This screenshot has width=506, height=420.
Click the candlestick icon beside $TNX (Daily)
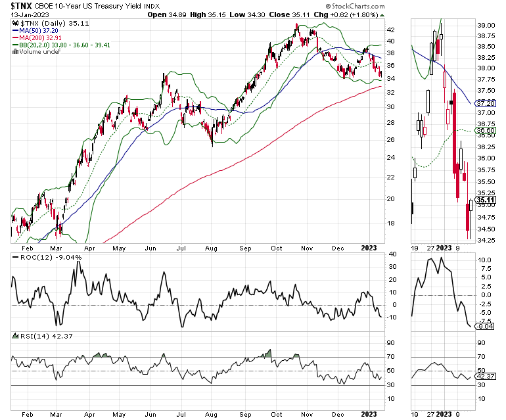[15, 23]
